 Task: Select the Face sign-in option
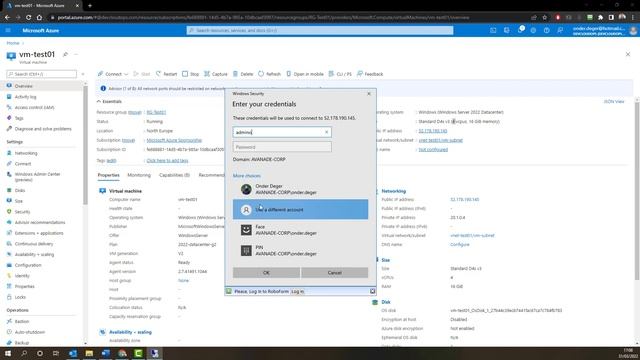click(300, 230)
